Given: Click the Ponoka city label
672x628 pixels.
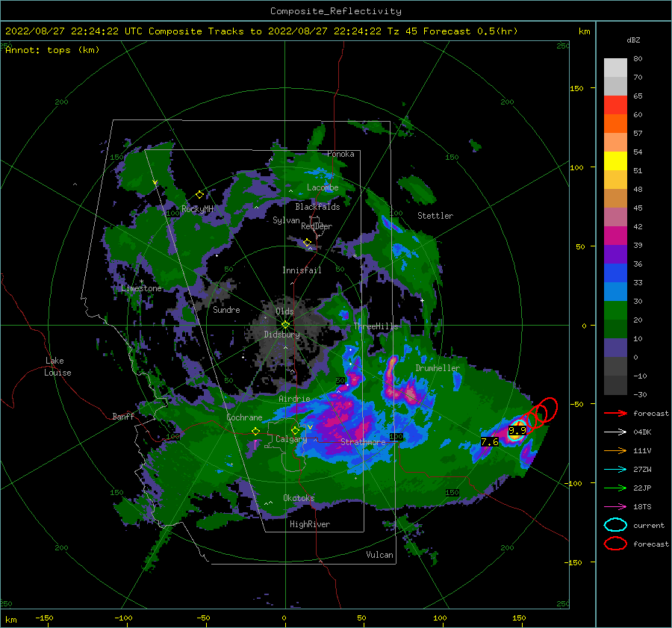Looking at the screenshot, I should 340,154.
